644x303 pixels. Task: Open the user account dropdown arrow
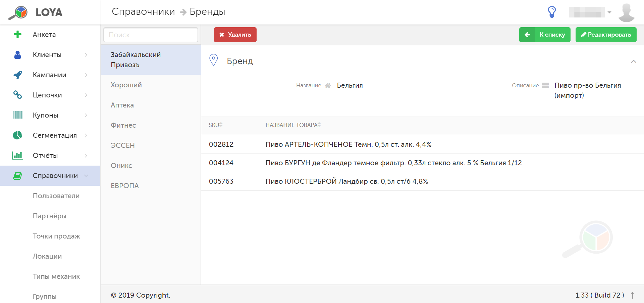coord(609,12)
